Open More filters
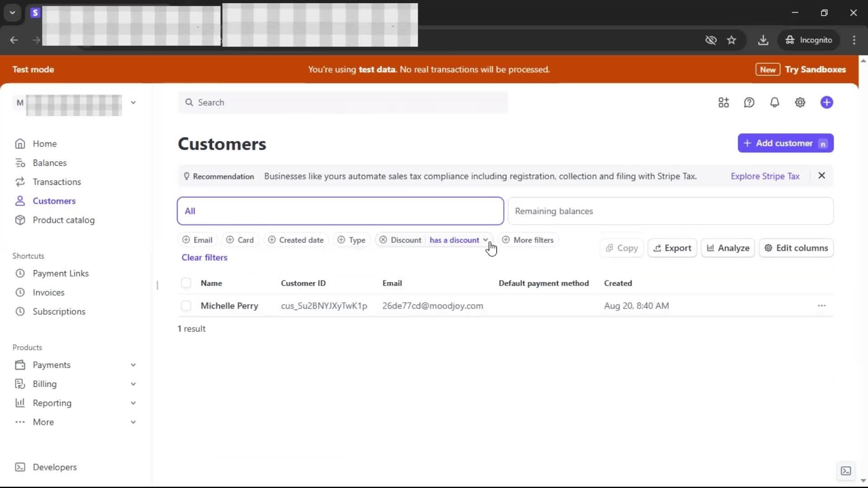 coord(528,240)
